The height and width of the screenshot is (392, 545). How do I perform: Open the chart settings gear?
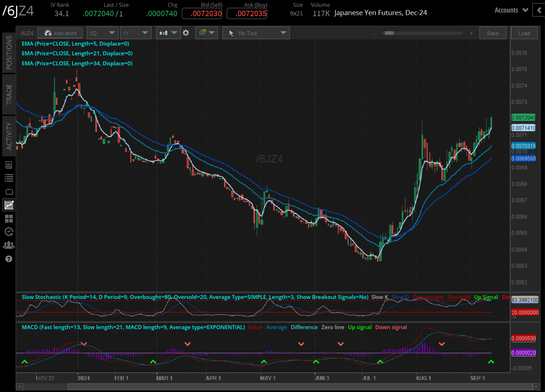pos(186,33)
